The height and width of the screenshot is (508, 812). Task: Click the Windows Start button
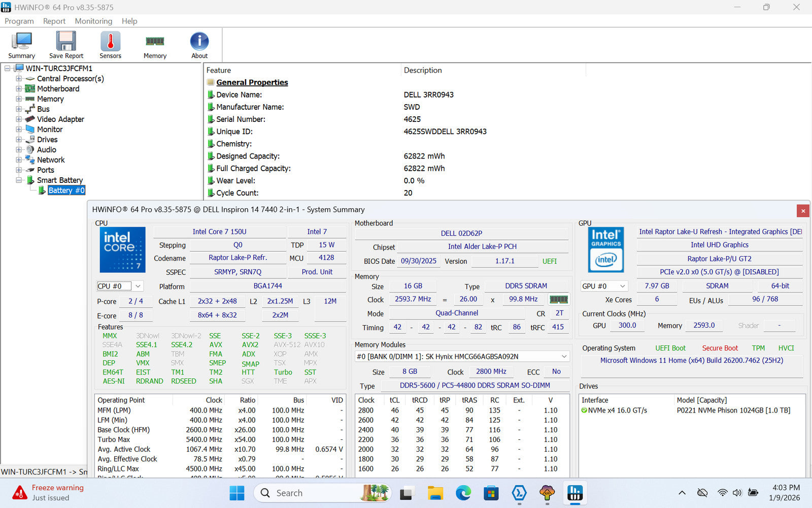(237, 493)
